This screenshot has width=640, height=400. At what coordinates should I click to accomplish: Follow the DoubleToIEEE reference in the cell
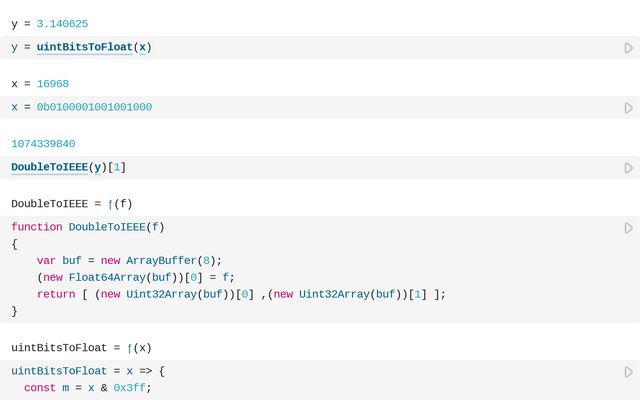(49, 167)
